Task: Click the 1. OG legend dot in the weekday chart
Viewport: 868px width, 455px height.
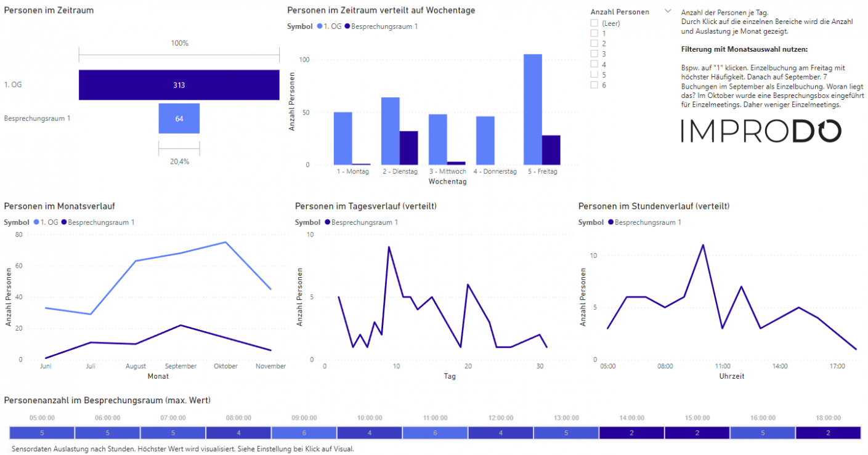Action: (x=320, y=26)
